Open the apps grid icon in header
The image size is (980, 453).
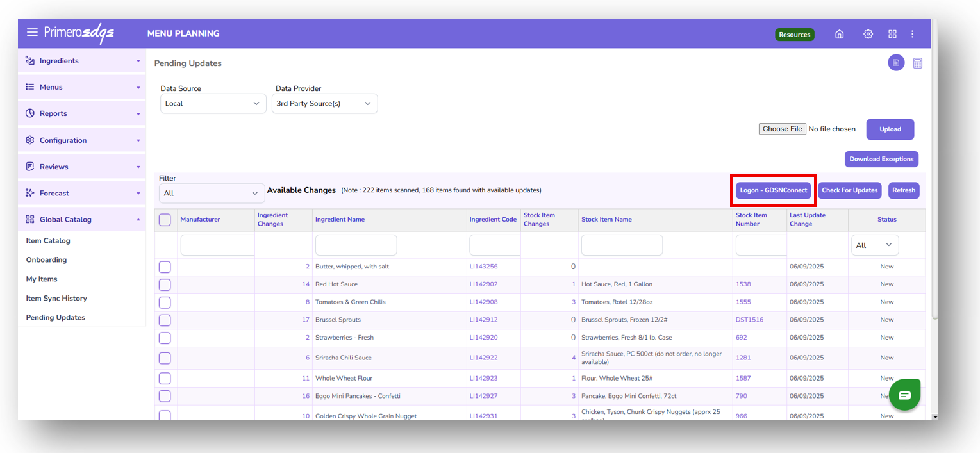pyautogui.click(x=892, y=33)
